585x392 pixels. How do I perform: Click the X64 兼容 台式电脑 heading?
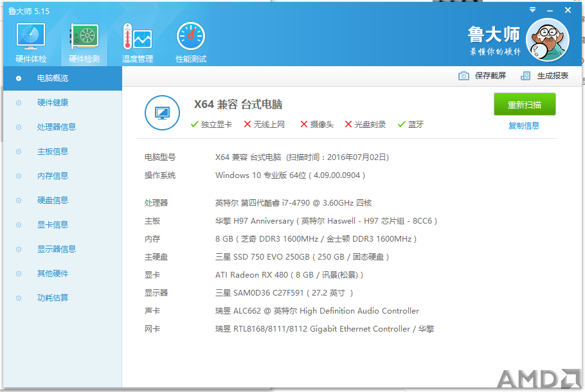[238, 104]
